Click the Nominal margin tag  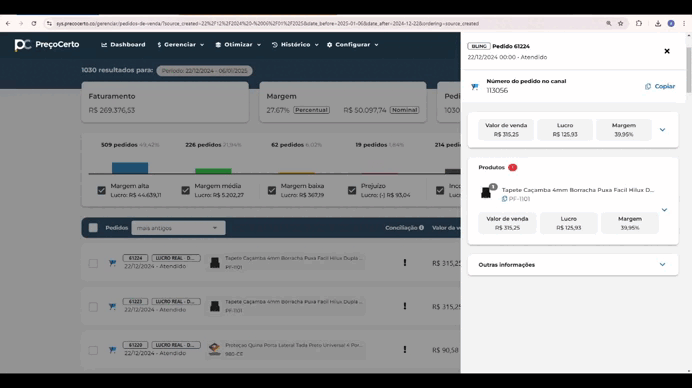pos(405,110)
